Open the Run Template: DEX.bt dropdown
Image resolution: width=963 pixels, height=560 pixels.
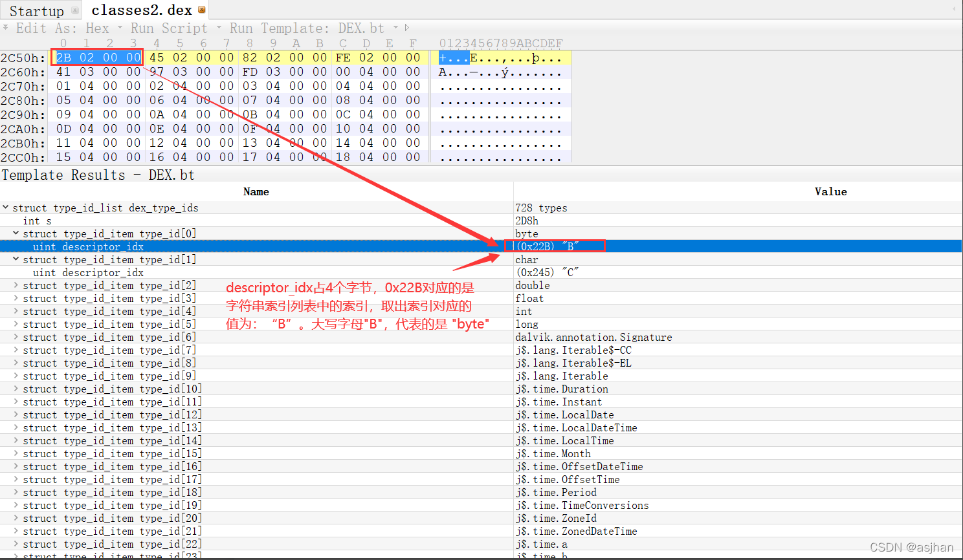coord(395,28)
